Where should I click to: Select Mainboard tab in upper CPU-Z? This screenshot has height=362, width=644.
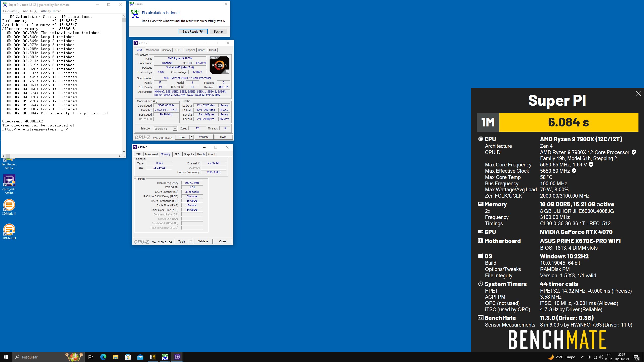click(x=152, y=50)
